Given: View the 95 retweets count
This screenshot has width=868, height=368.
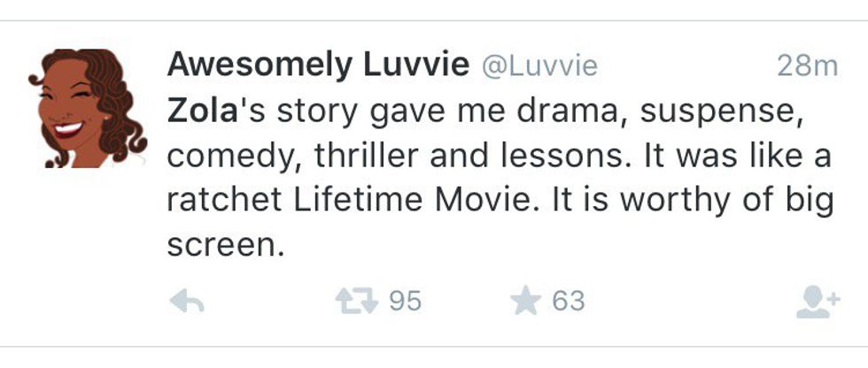Looking at the screenshot, I should (x=406, y=302).
